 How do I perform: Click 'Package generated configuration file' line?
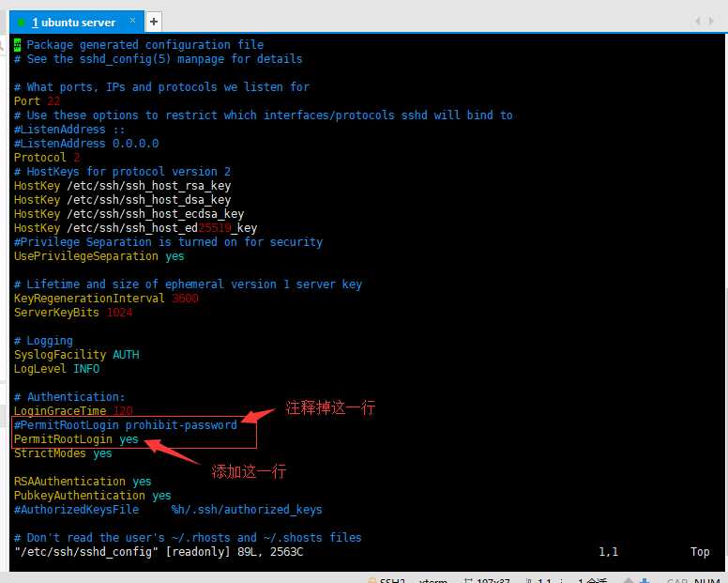coord(144,45)
